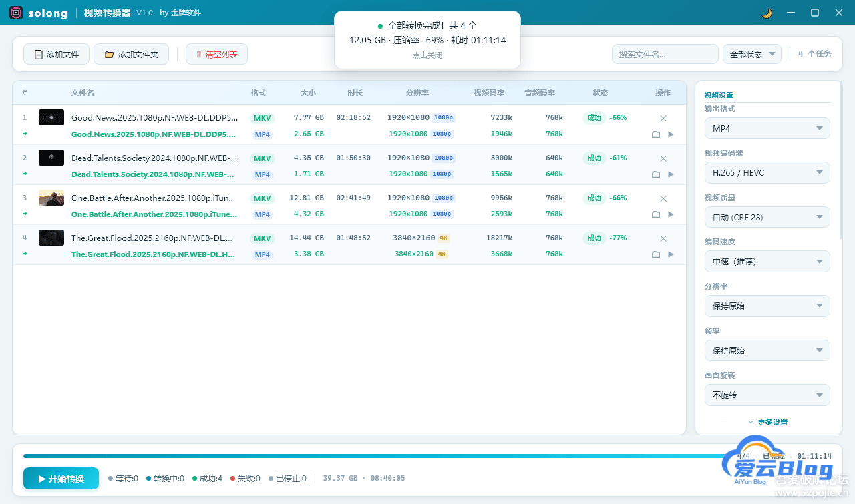Select the One.Battle.After.Another thumbnail
The width and height of the screenshot is (855, 504).
(x=51, y=198)
